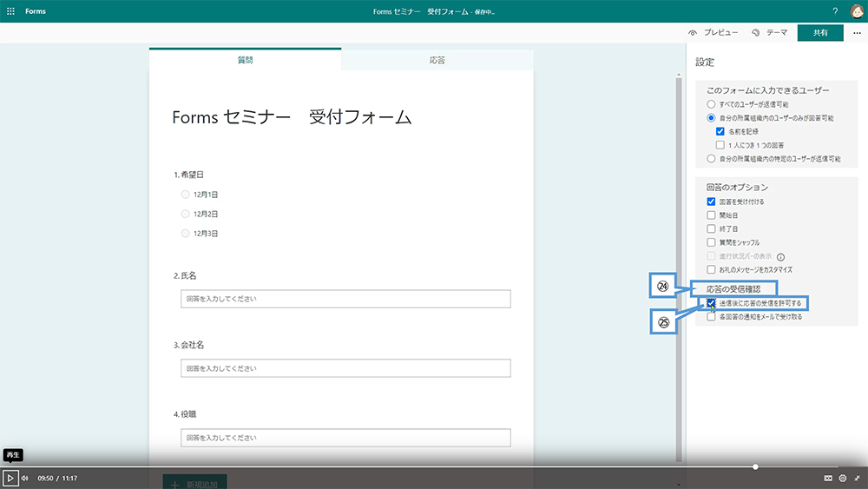Select 自分の所属組織内の特定のユーザーが返信可能 radio
The height and width of the screenshot is (489, 868).
[x=712, y=158]
